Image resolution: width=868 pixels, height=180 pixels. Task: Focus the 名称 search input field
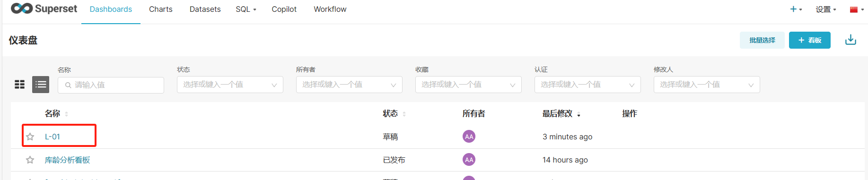pos(111,85)
